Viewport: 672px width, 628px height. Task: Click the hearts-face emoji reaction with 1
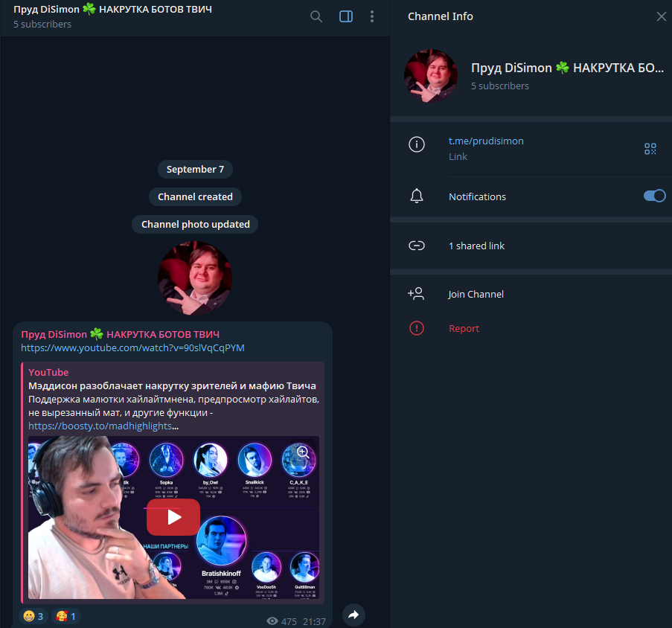[x=66, y=616]
